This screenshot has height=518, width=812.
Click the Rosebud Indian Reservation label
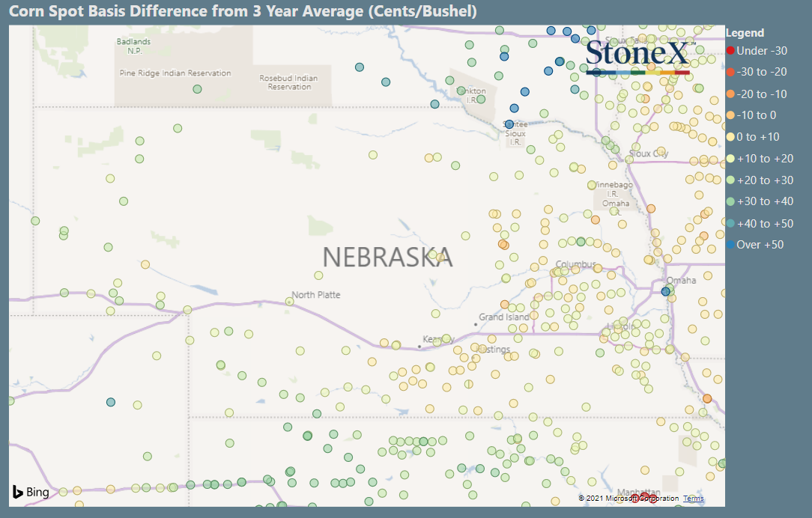pos(288,82)
